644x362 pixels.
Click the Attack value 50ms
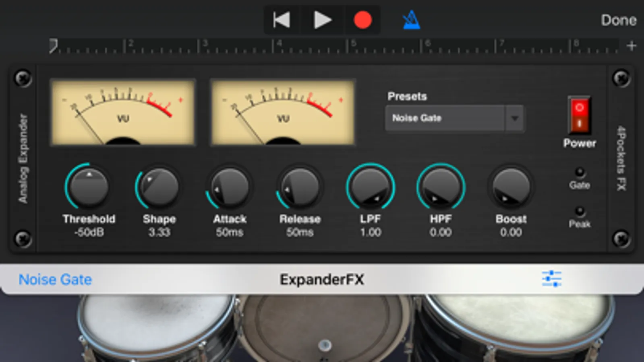pos(230,232)
